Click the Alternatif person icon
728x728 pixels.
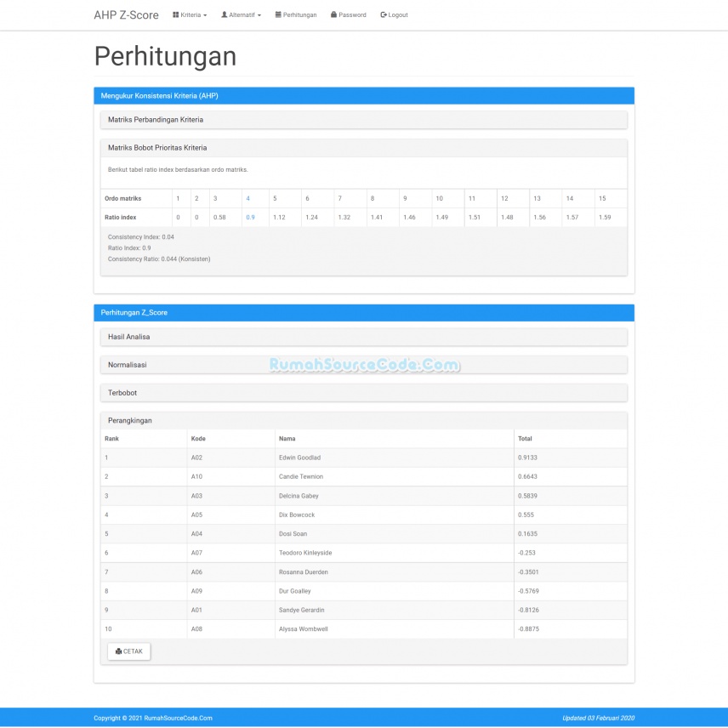point(224,14)
